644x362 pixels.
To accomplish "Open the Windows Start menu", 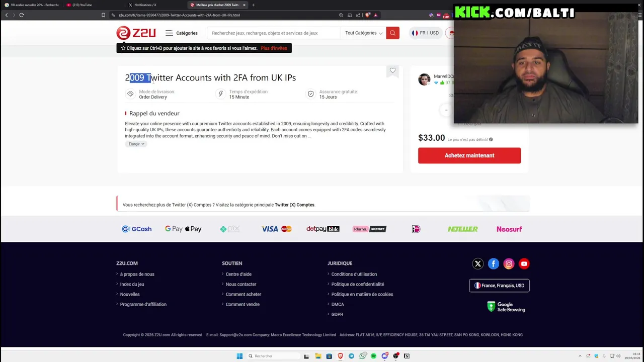I will pos(239,356).
